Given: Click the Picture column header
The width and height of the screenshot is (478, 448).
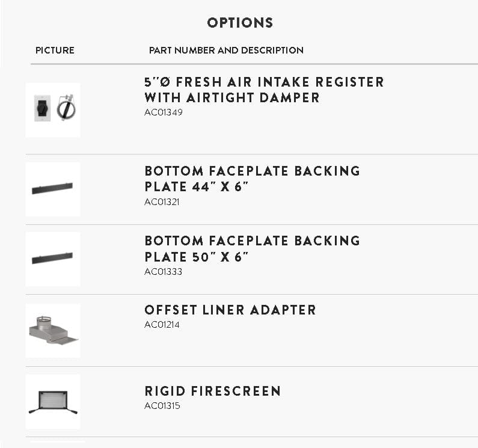Looking at the screenshot, I should [x=55, y=51].
